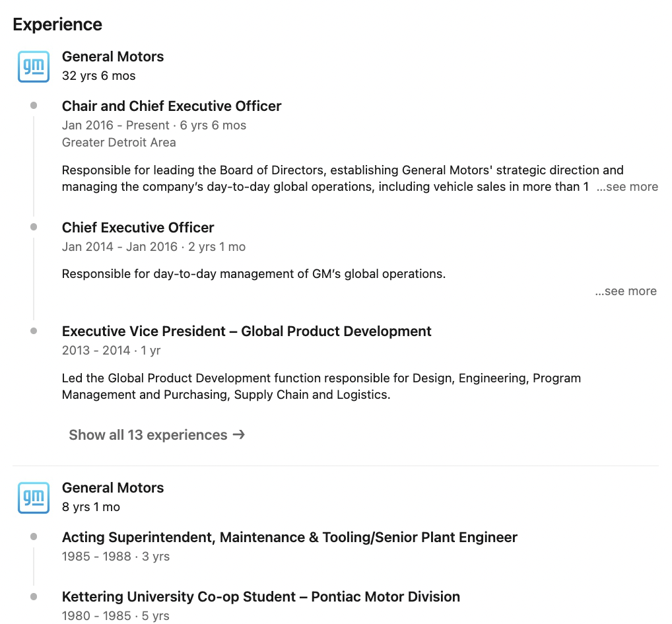The height and width of the screenshot is (624, 672).
Task: Open the first General Motors logo icon
Action: pyautogui.click(x=34, y=67)
